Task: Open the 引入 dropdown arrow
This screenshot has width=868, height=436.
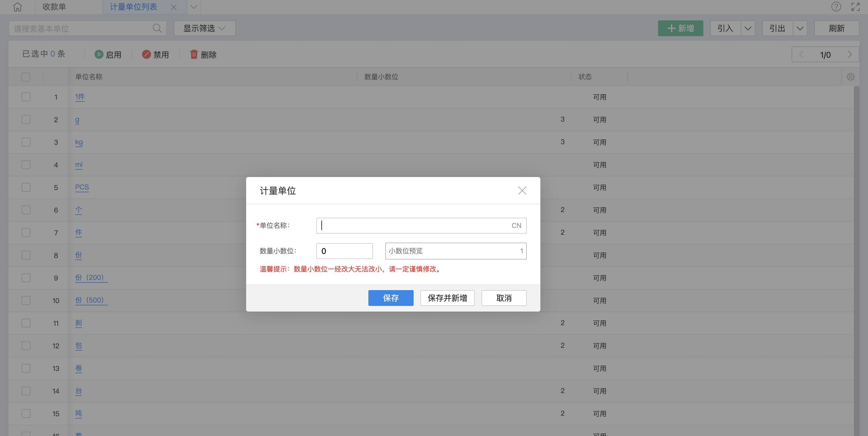Action: coord(748,28)
